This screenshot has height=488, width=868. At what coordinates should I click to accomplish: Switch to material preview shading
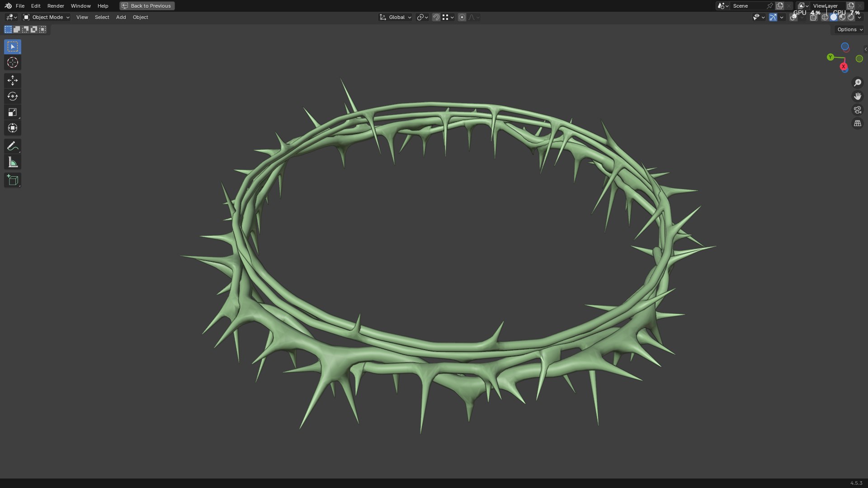(842, 17)
